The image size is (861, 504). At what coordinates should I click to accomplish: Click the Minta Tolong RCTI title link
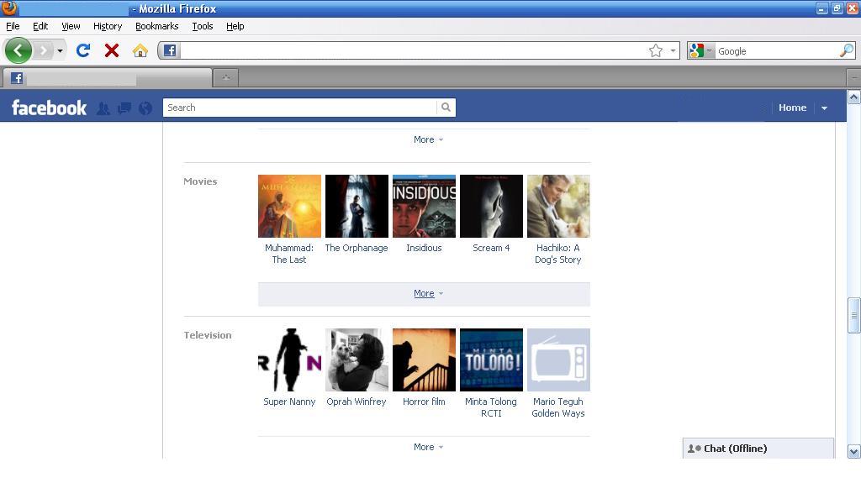click(x=491, y=407)
